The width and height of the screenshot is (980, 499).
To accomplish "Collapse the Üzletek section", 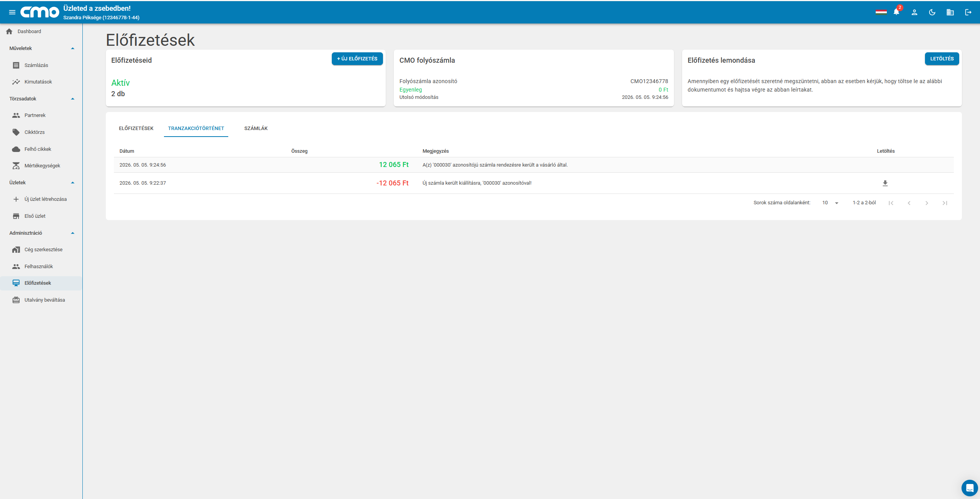I will point(72,183).
